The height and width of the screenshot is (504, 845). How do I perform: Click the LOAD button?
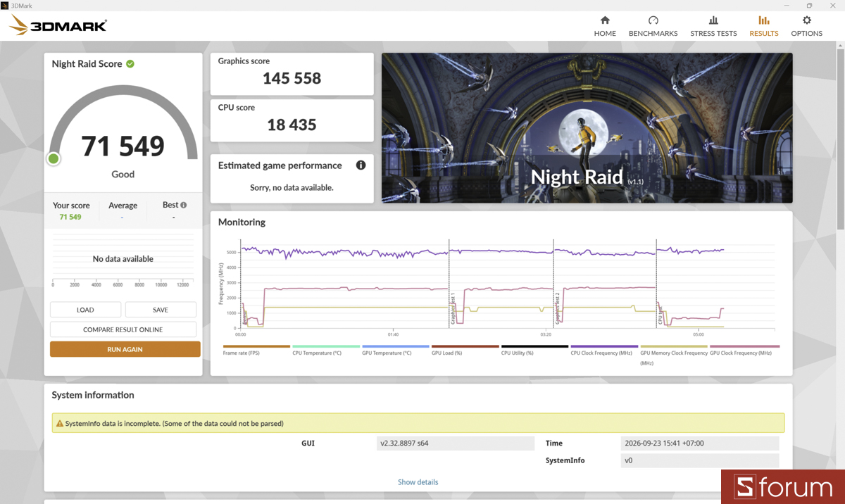(x=85, y=310)
